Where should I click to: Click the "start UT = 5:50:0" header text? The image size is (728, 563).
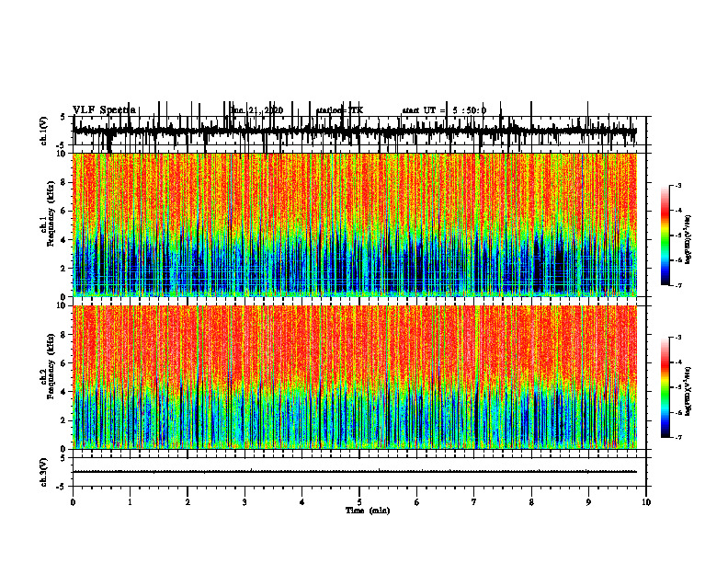click(444, 110)
